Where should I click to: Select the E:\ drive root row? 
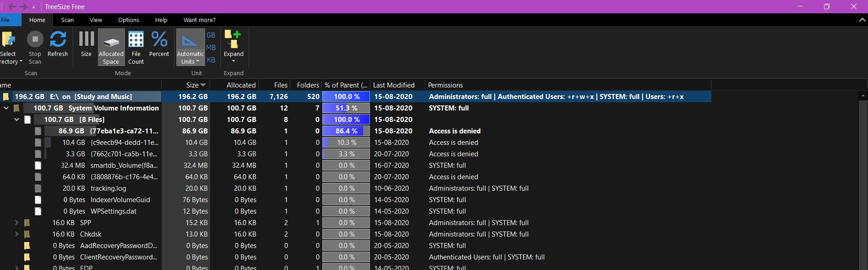pos(355,97)
